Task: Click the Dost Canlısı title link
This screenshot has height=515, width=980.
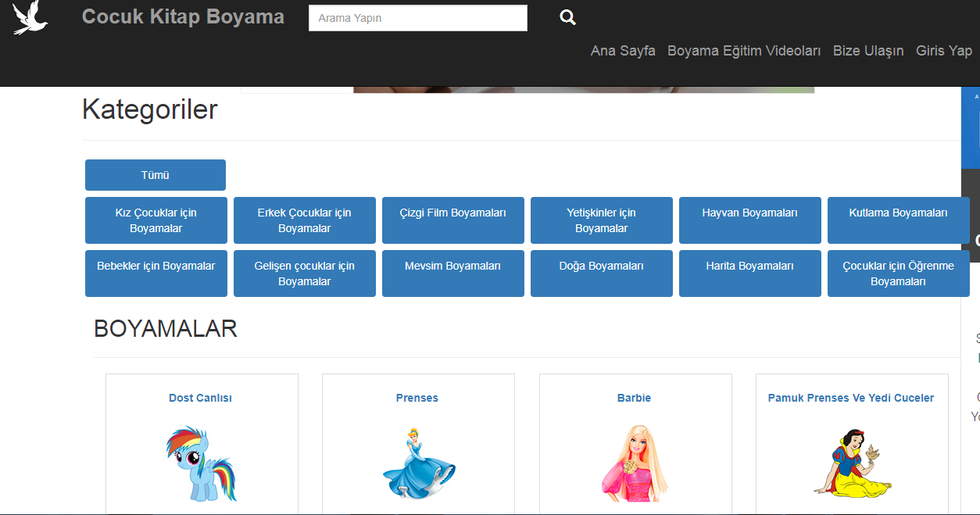Action: tap(200, 398)
